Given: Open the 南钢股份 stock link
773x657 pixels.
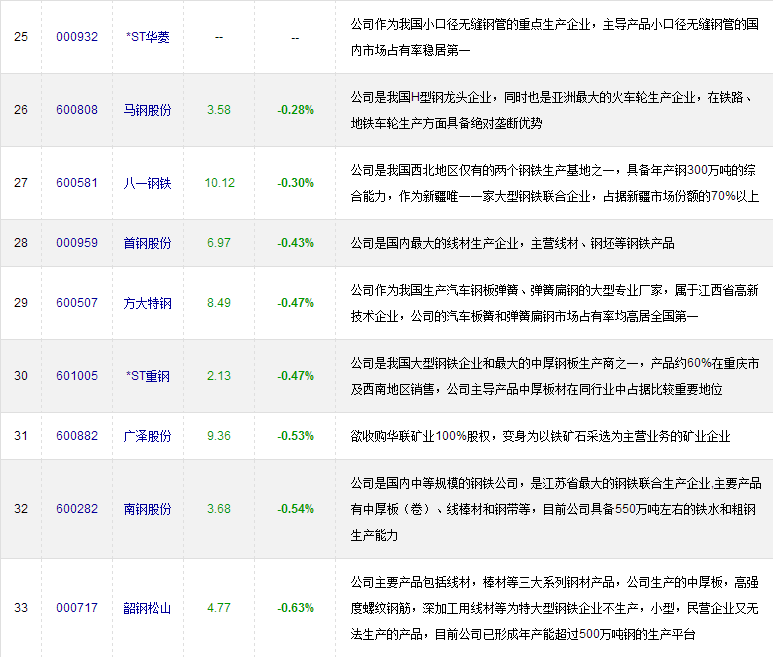Looking at the screenshot, I should pos(147,509).
